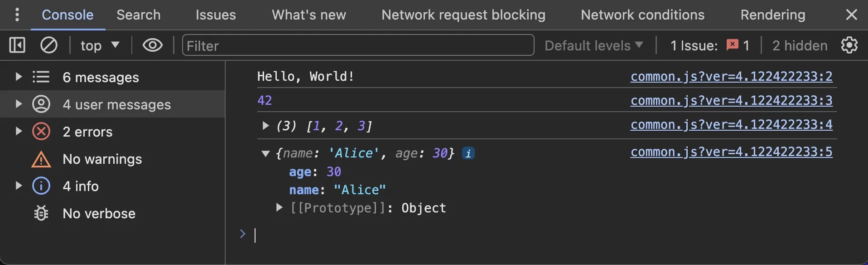Screen dimensions: 868x265
Task: Select the 2 errors filter icon
Action: pyautogui.click(x=41, y=132)
